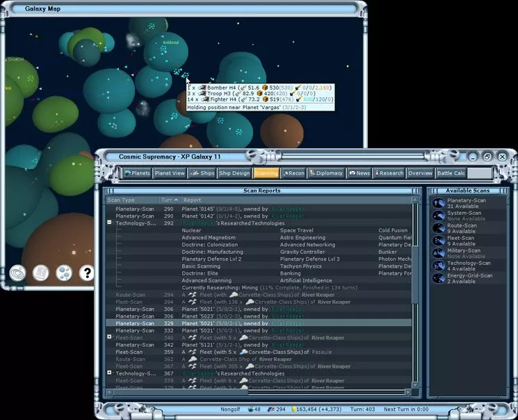Click the 'Tachyon Physics' technology entry
518x420 pixels.
coord(300,266)
